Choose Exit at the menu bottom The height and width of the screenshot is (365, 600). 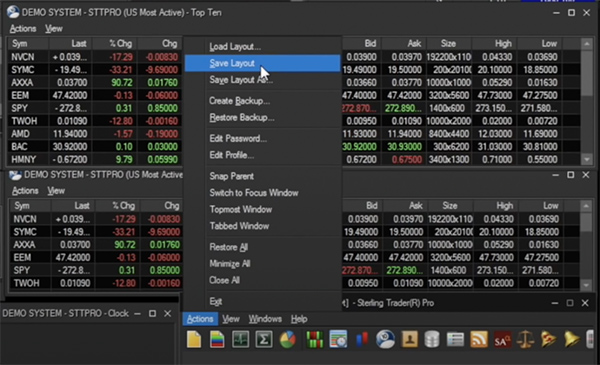[262, 301]
